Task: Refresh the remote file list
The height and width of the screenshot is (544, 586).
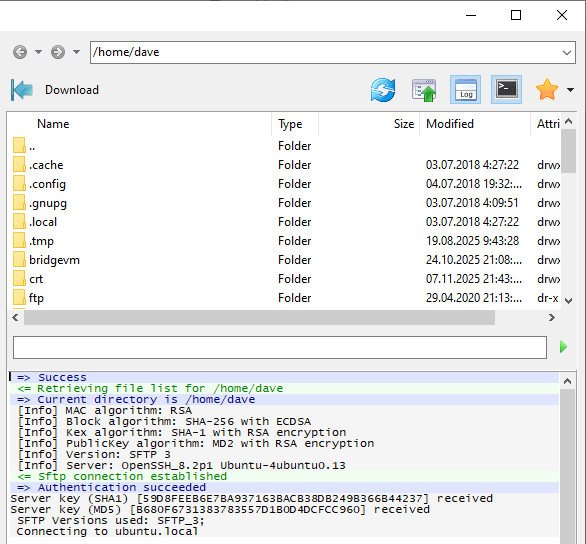Action: (383, 90)
